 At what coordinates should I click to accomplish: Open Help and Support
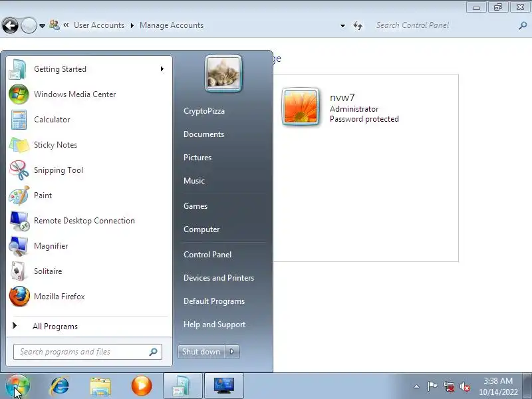[x=214, y=325]
